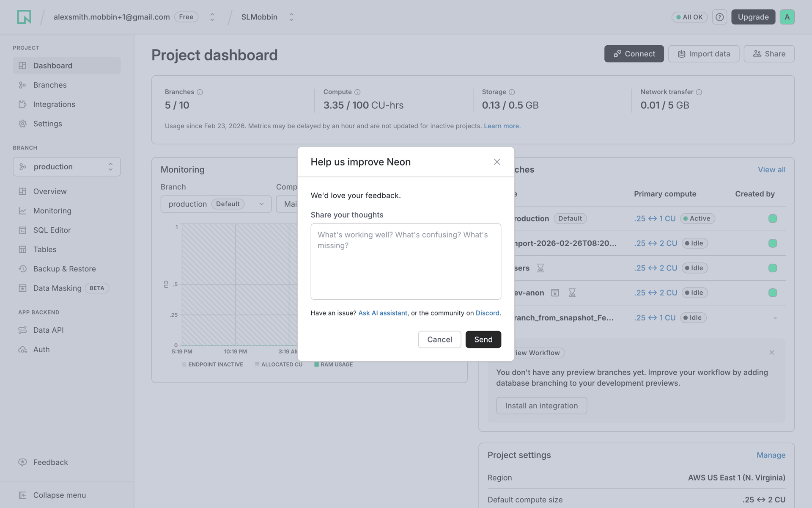The height and width of the screenshot is (508, 812).
Task: Expand the account switcher chevrons
Action: click(212, 17)
